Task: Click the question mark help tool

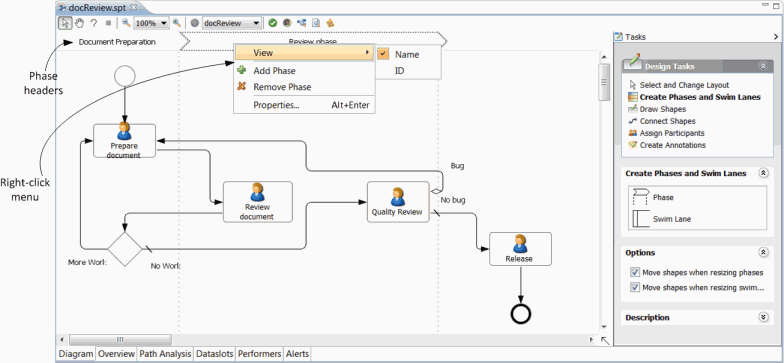Action: coord(94,23)
